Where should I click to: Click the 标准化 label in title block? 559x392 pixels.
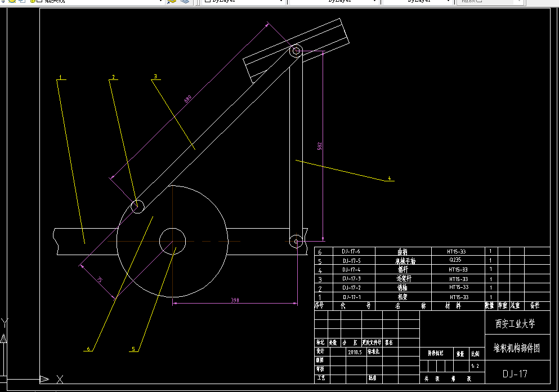click(374, 351)
